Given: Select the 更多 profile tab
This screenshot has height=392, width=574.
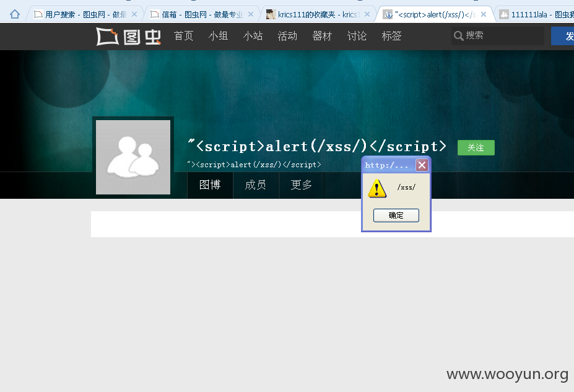Looking at the screenshot, I should (x=302, y=185).
